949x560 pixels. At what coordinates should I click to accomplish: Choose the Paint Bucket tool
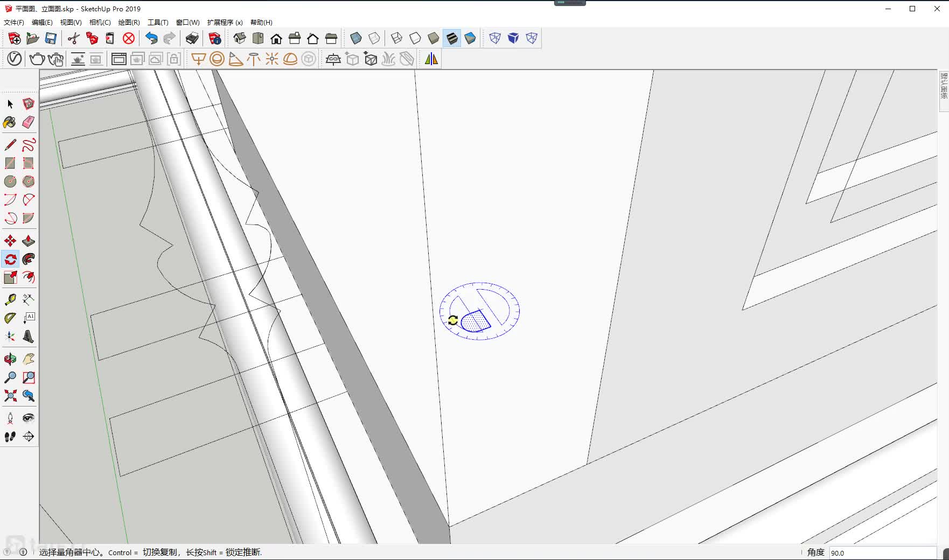pyautogui.click(x=10, y=122)
